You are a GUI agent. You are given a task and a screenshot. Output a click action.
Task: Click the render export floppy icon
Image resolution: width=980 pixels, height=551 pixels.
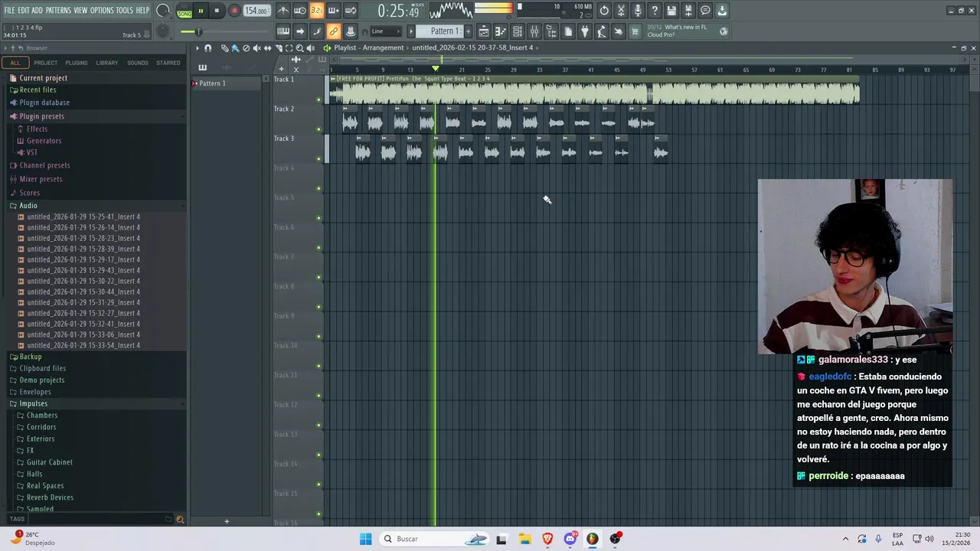click(688, 11)
